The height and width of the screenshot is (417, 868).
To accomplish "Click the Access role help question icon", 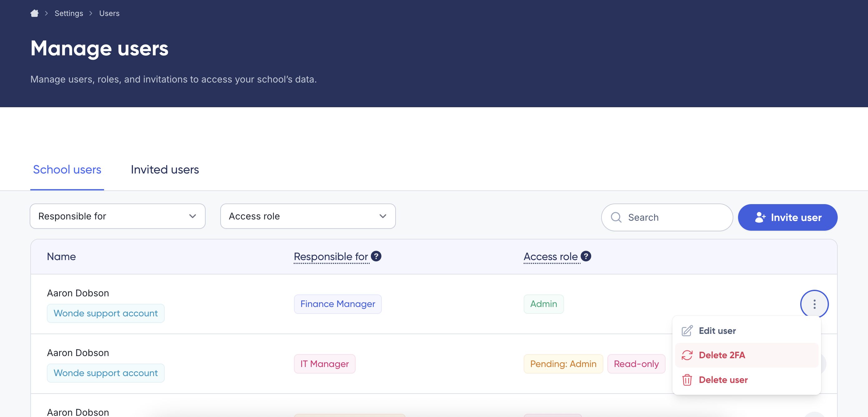I will tap(586, 256).
